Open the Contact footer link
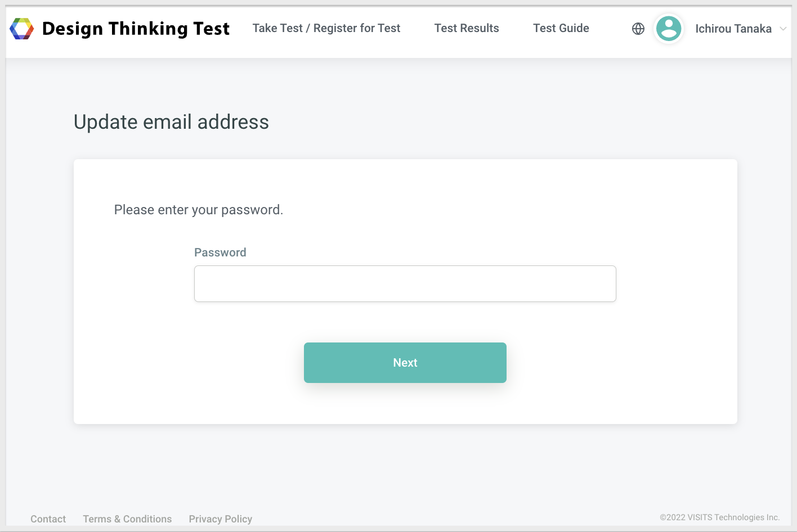The image size is (797, 532). point(48,519)
